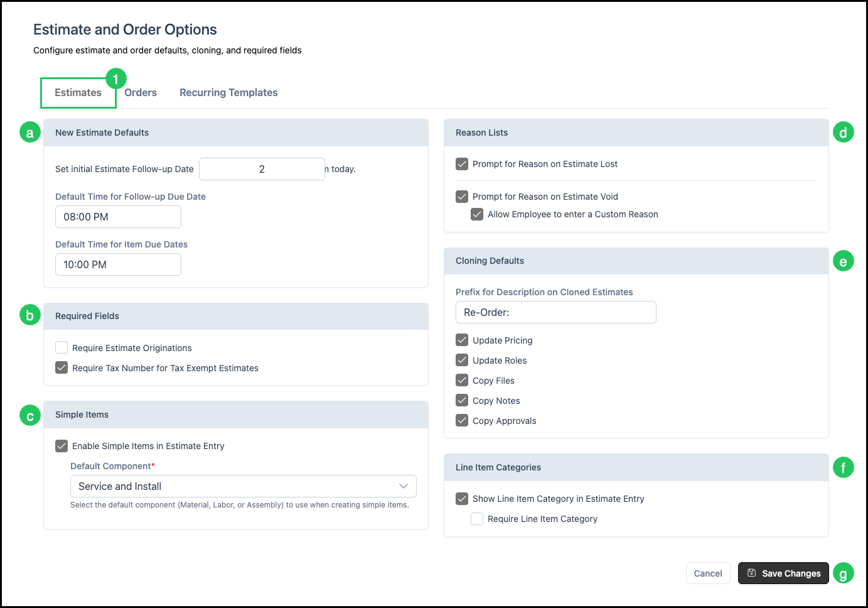
Task: Click the Simple Items section header
Action: (236, 415)
